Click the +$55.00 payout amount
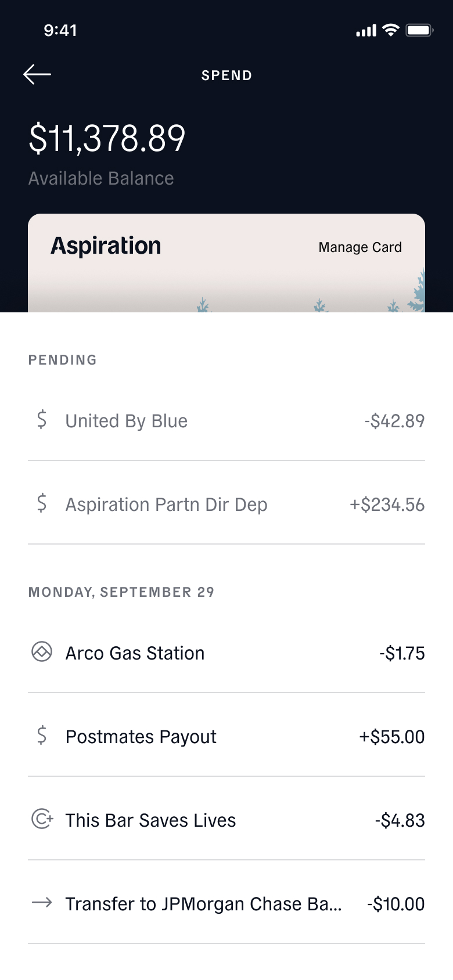 pyautogui.click(x=392, y=737)
